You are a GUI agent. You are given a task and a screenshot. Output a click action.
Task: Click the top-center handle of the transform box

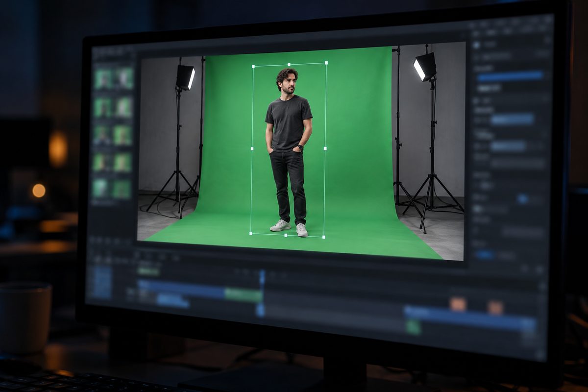[289, 64]
